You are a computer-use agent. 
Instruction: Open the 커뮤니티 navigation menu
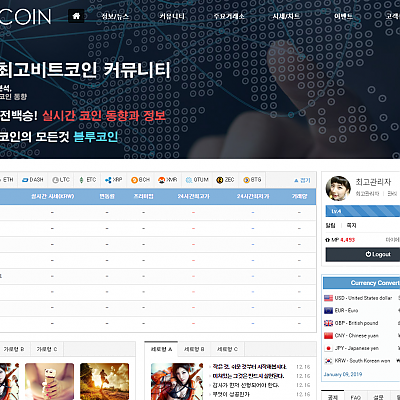point(172,16)
